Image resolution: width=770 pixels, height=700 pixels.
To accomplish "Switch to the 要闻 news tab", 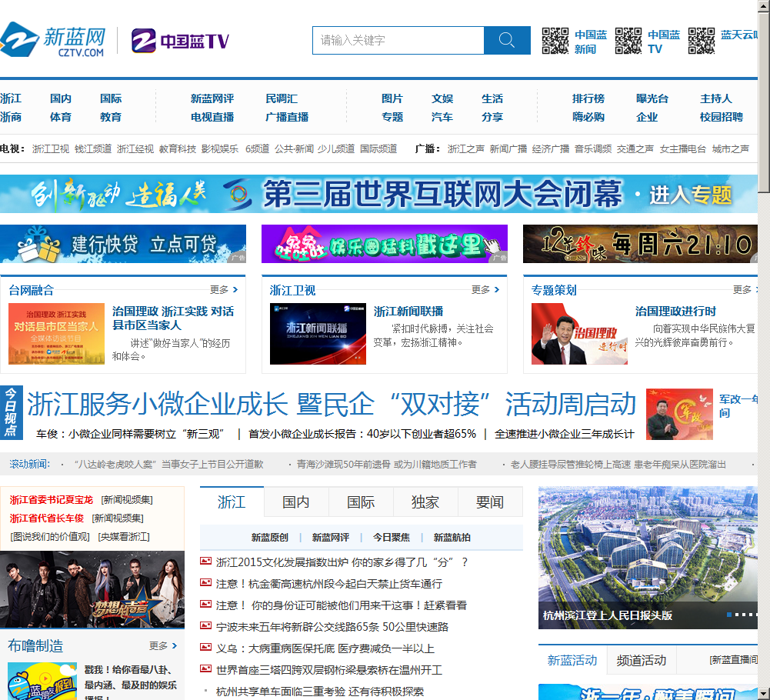I will point(490,502).
